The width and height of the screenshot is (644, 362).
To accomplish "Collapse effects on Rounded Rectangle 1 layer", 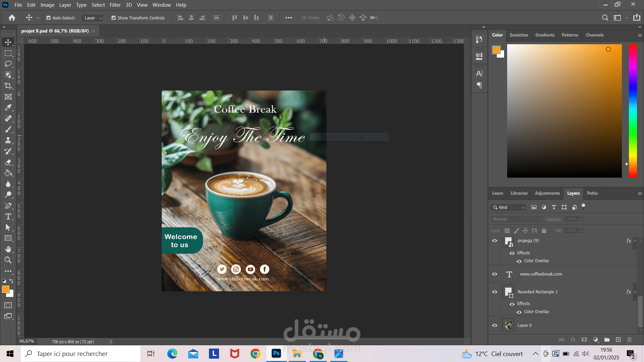I will (x=635, y=292).
